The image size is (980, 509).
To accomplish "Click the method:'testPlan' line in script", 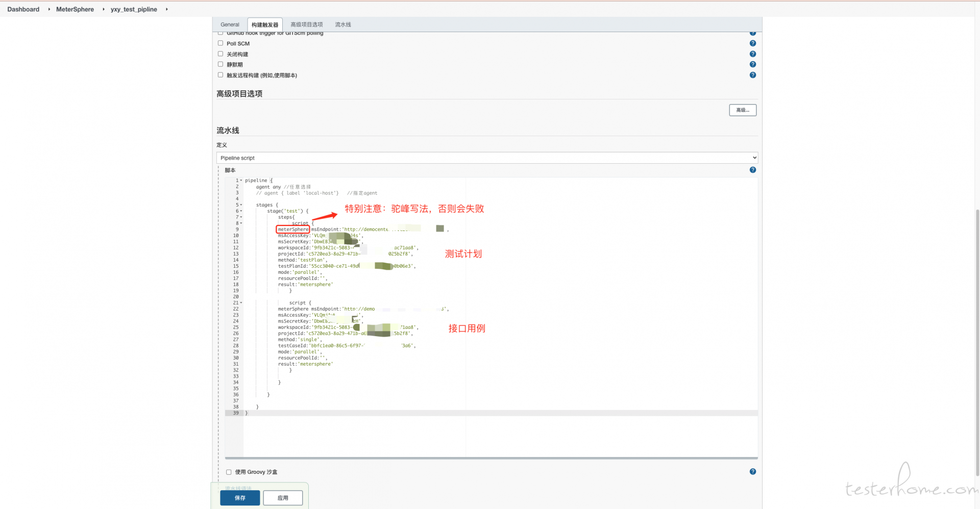I will pyautogui.click(x=303, y=260).
